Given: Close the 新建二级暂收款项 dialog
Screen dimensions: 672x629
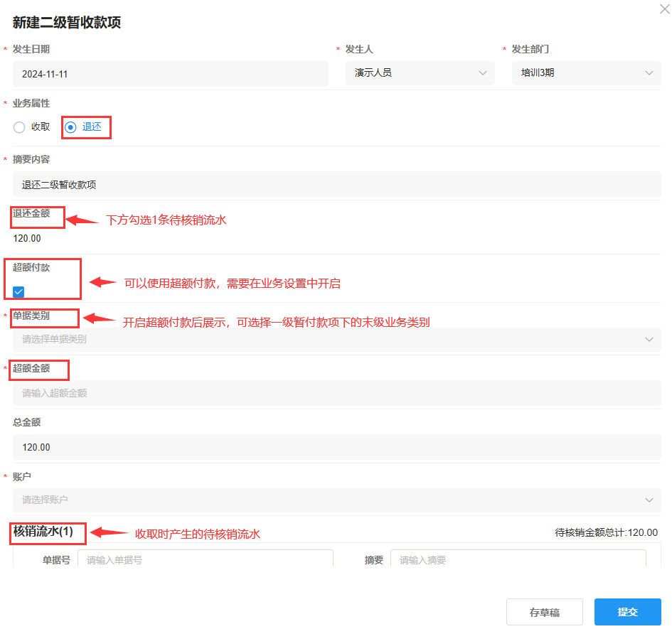Looking at the screenshot, I should 664,9.
